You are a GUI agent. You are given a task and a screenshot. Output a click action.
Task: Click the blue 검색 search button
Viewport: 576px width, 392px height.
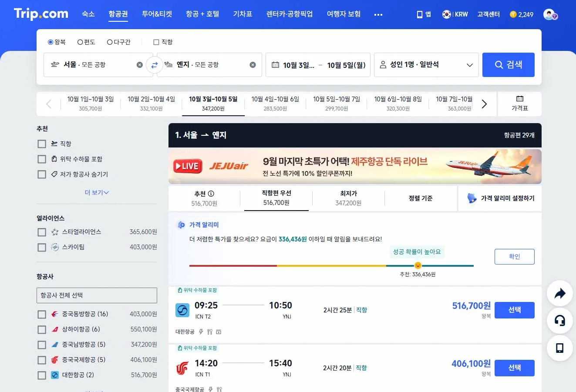509,65
